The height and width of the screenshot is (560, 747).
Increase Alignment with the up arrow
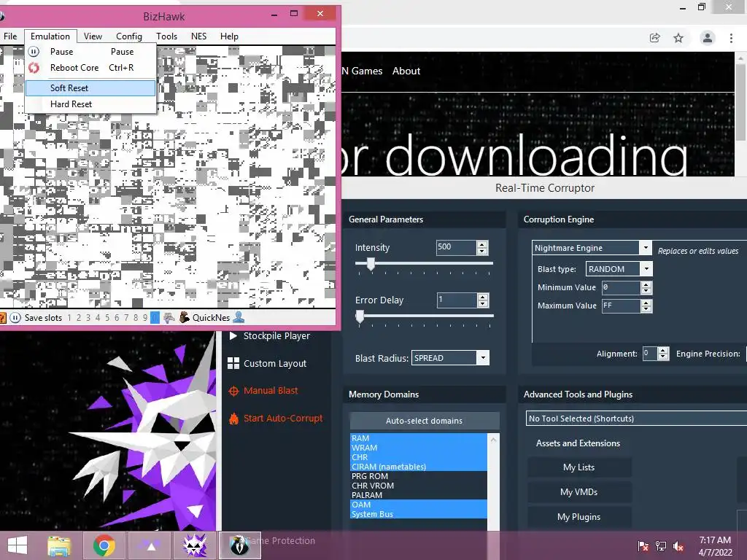(662, 350)
